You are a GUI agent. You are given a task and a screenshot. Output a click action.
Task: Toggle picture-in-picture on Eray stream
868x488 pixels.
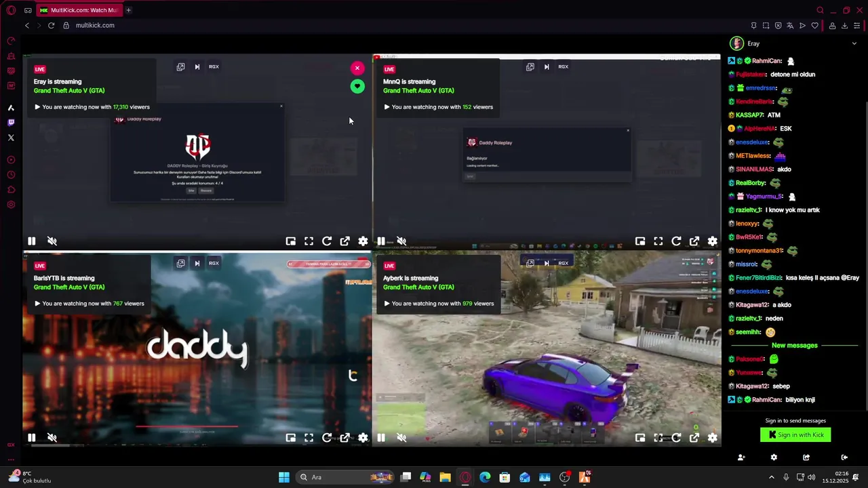pos(290,241)
